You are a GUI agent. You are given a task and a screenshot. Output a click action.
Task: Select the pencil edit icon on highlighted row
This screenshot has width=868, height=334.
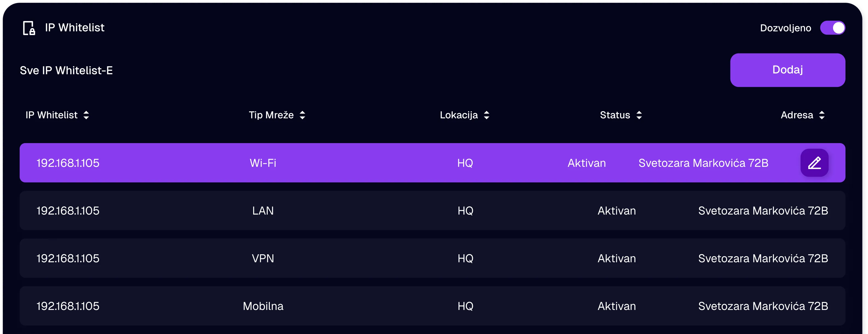814,162
